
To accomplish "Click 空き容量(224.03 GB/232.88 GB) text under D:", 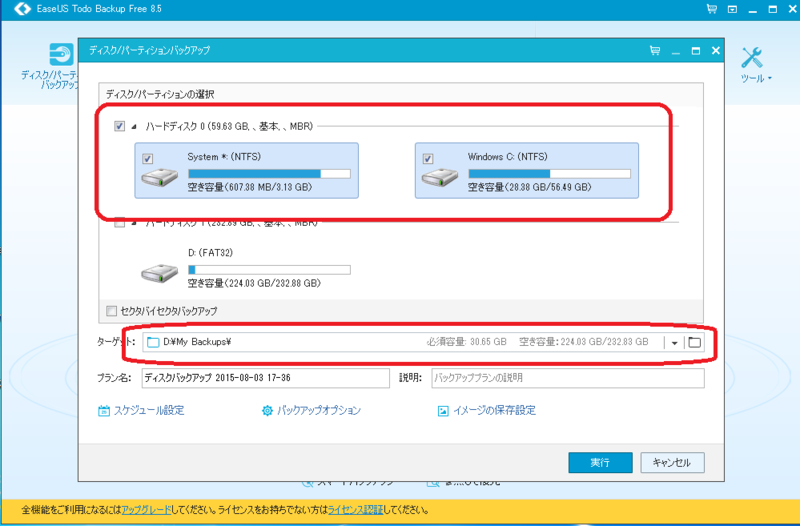I will click(254, 283).
